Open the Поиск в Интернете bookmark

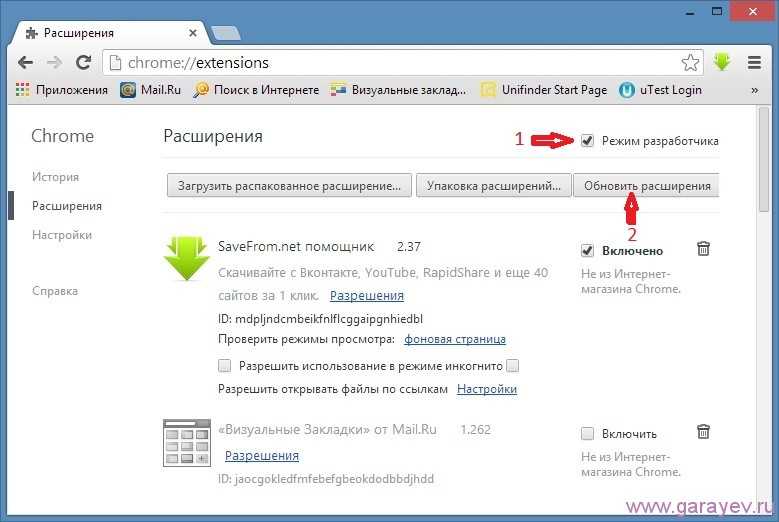[x=256, y=90]
